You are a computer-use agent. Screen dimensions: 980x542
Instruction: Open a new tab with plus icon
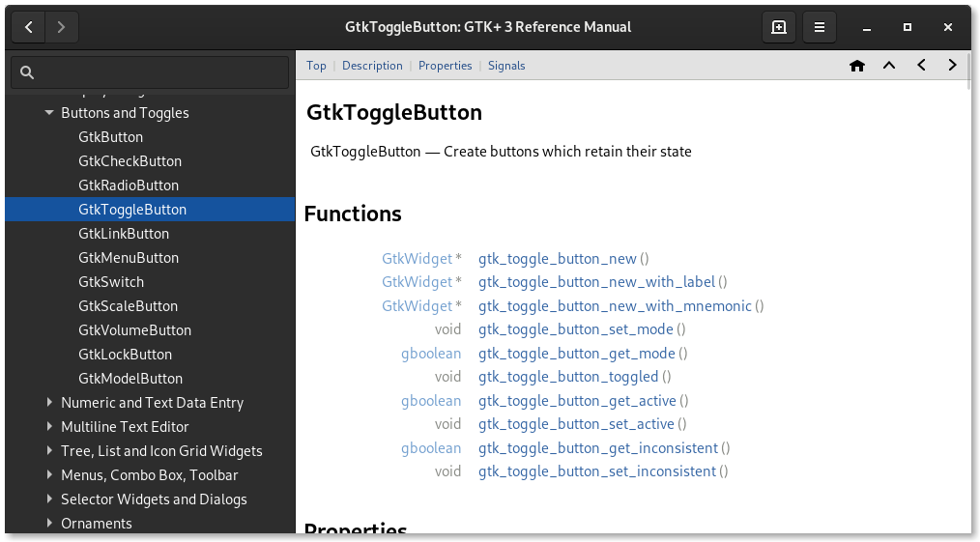pyautogui.click(x=779, y=27)
